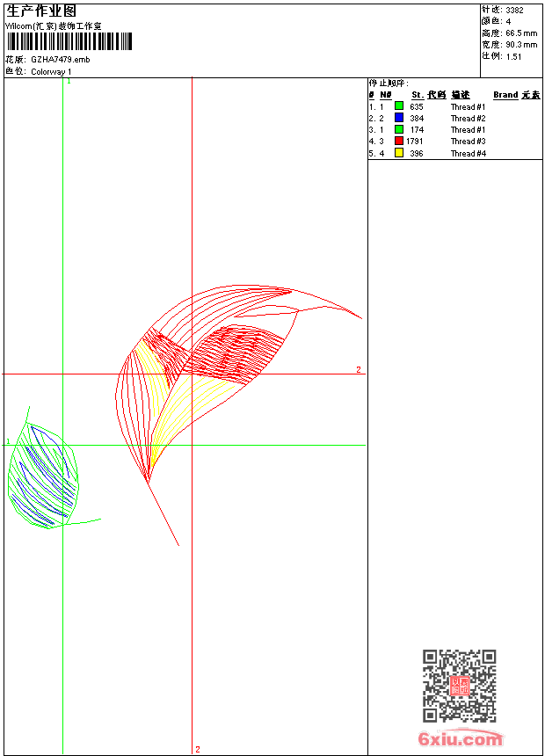Click the Brand column header
Viewport: 545px width, 756px height.
click(x=505, y=95)
